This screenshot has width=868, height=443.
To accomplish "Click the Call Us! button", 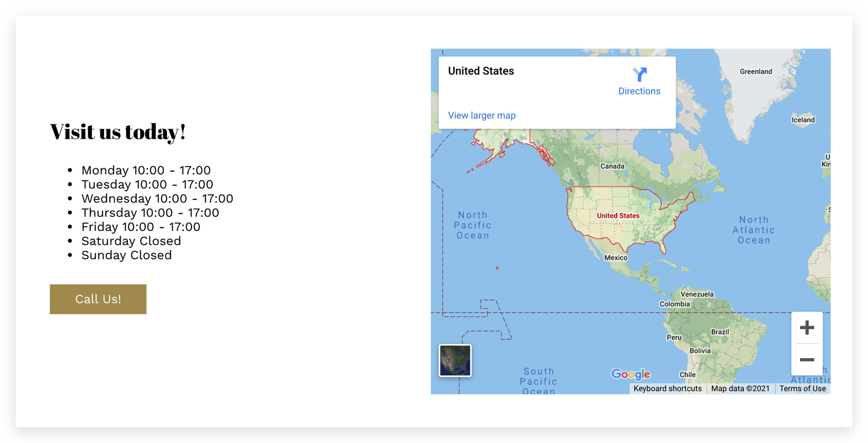I will [97, 299].
